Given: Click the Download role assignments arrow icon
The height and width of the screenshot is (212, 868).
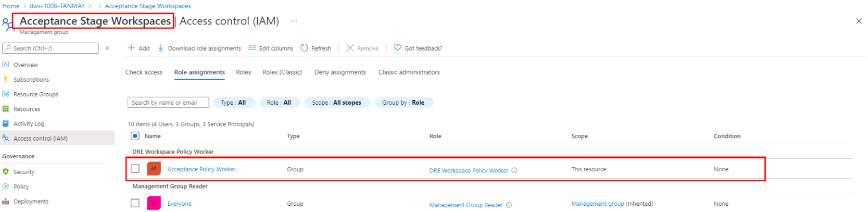Looking at the screenshot, I should pyautogui.click(x=161, y=48).
